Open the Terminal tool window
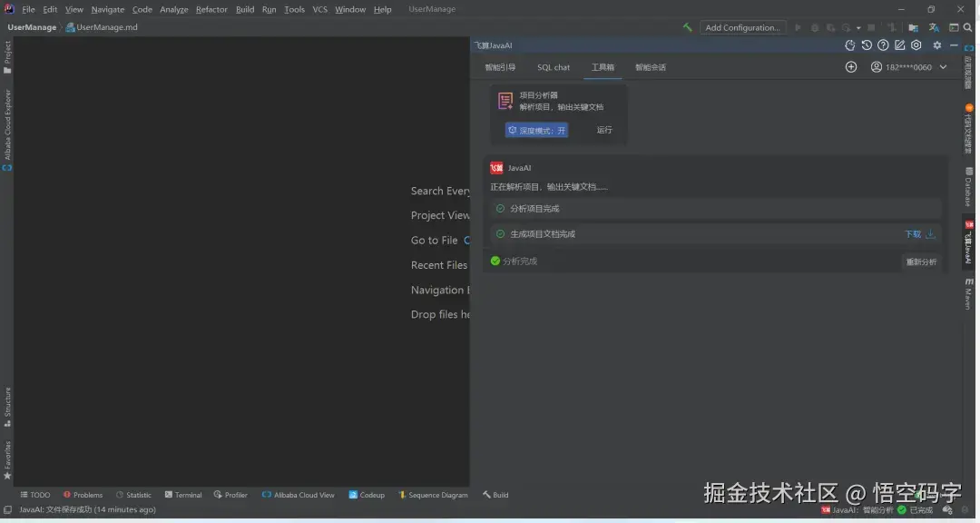The image size is (980, 523). [x=183, y=495]
